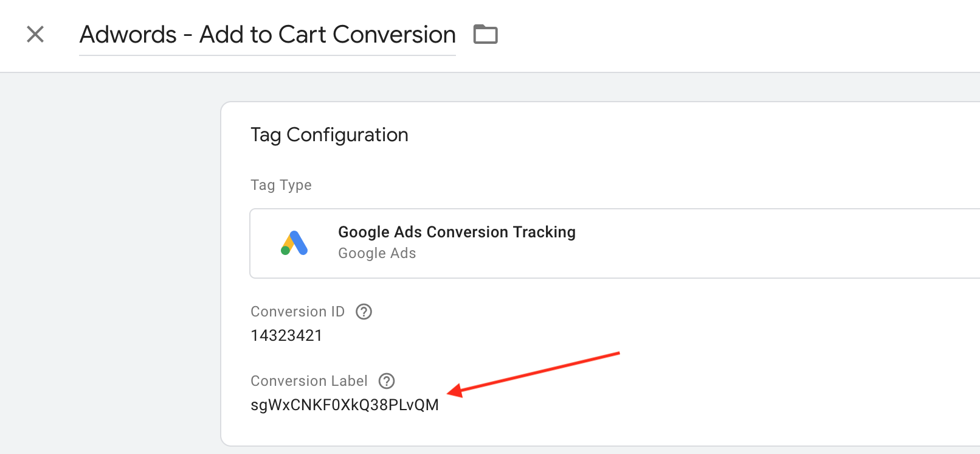980x454 pixels.
Task: Click the Conversion ID label text
Action: 297,312
